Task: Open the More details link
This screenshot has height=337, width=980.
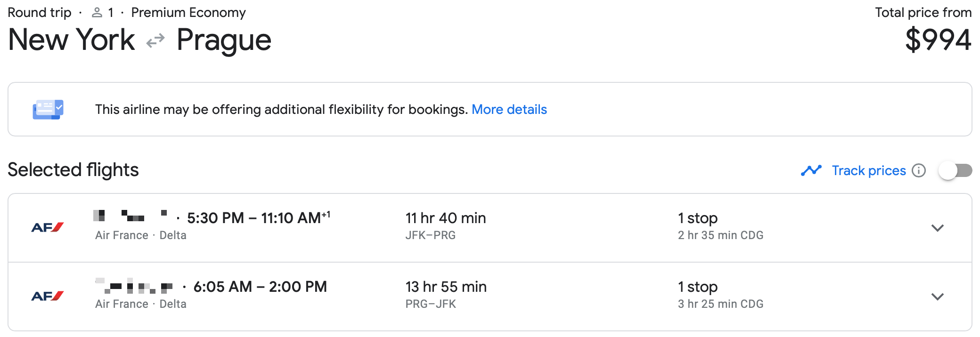Action: 509,109
